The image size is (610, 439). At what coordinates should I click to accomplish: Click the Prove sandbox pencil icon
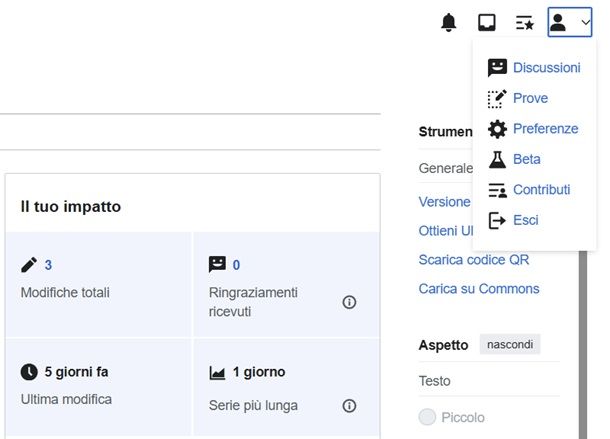point(497,99)
